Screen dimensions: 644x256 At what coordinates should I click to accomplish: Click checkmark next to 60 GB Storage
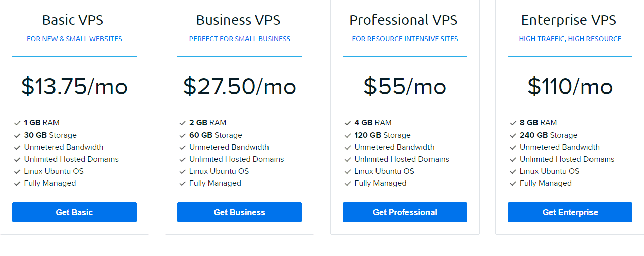tap(183, 135)
